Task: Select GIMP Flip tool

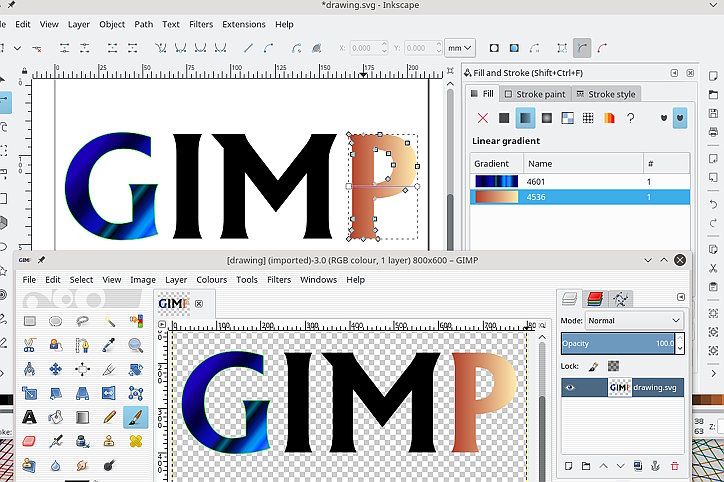Action: click(x=109, y=393)
